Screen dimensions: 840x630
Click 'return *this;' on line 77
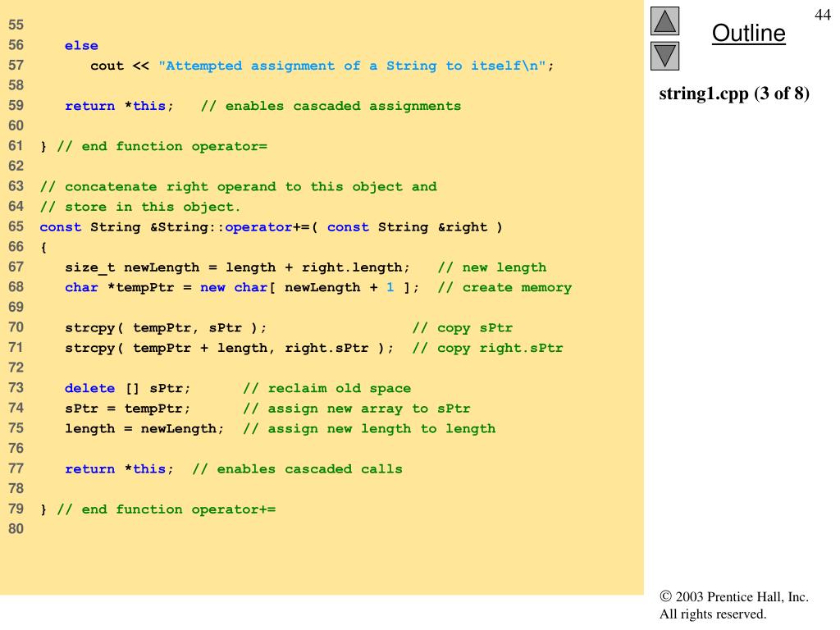(119, 469)
